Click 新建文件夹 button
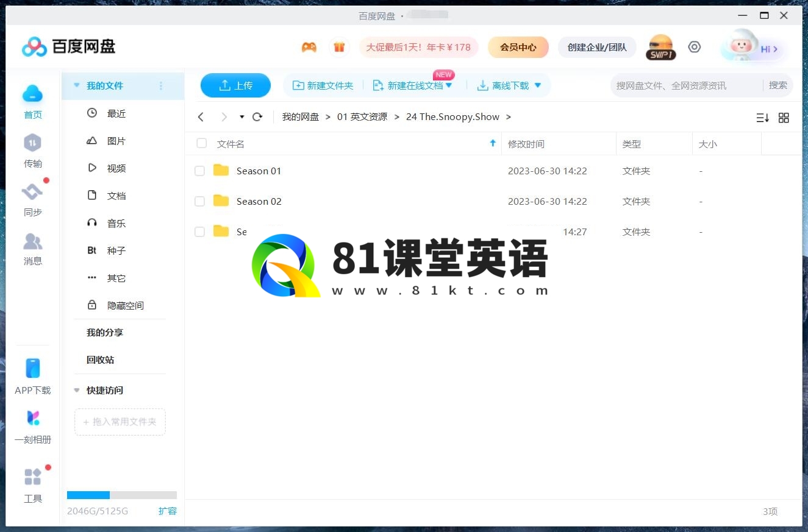 coord(323,85)
